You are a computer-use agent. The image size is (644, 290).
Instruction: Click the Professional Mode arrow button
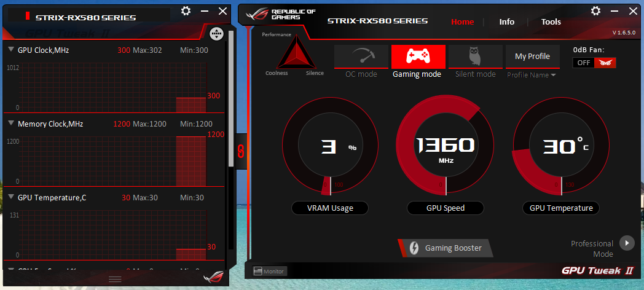pos(627,243)
